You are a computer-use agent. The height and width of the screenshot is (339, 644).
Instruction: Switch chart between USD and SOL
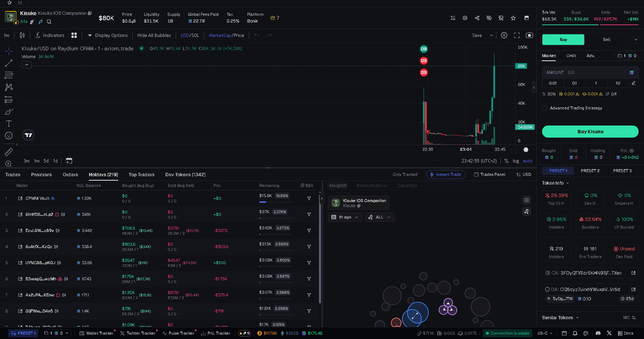[189, 35]
